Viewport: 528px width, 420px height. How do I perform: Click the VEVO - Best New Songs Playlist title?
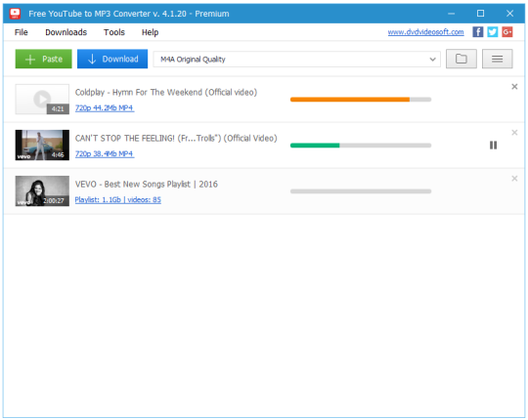(x=146, y=185)
